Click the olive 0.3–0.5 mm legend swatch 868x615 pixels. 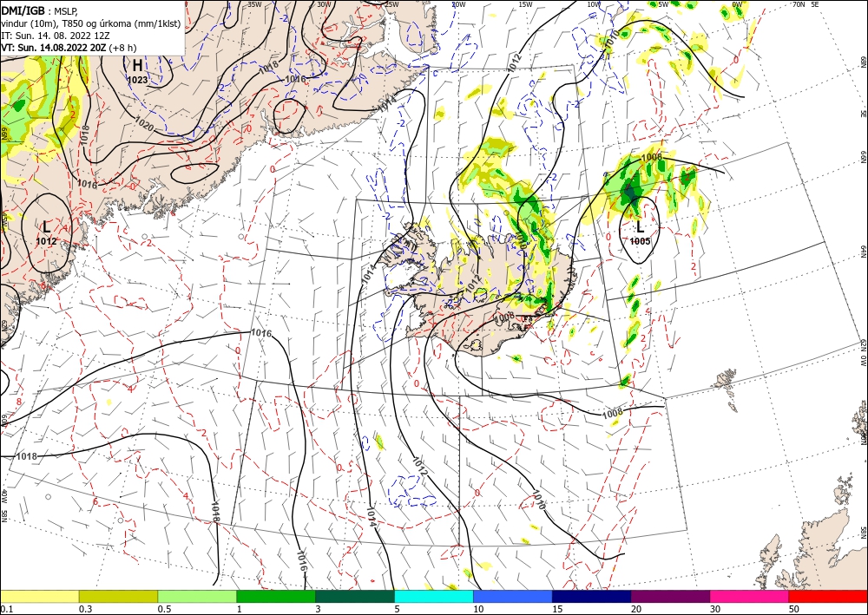[x=118, y=596]
